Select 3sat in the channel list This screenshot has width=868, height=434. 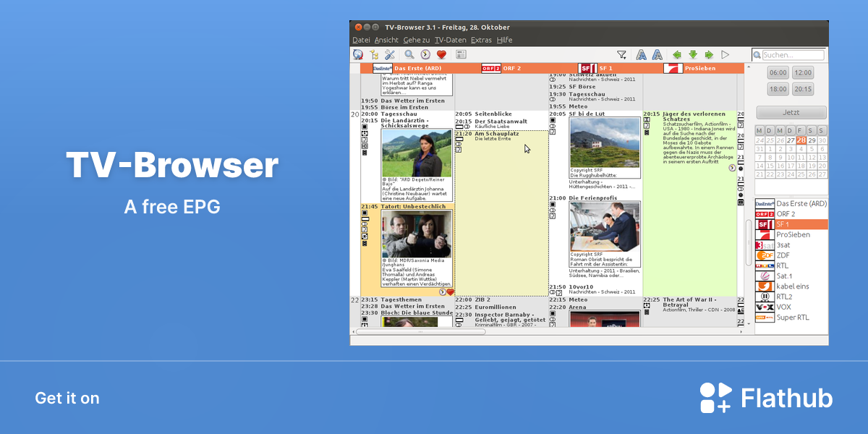click(791, 245)
